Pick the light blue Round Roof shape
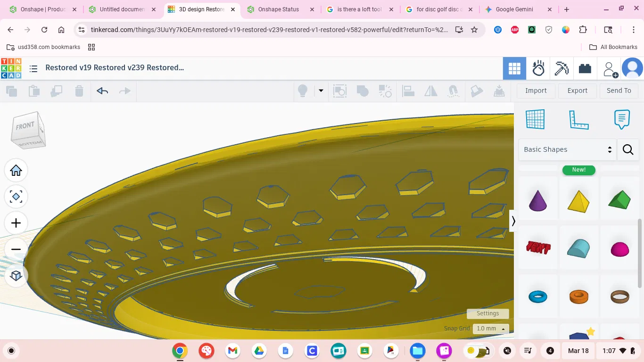644x362 pixels. pyautogui.click(x=578, y=248)
